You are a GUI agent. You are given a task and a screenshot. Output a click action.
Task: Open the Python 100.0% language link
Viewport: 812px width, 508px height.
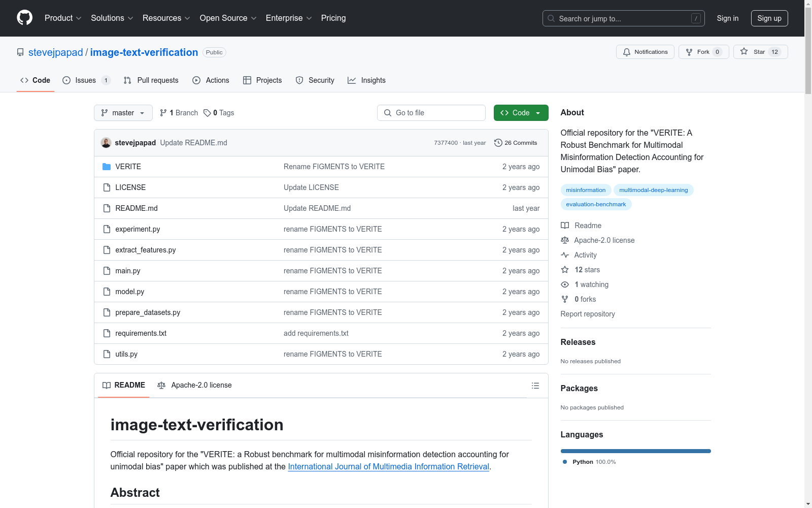589,462
